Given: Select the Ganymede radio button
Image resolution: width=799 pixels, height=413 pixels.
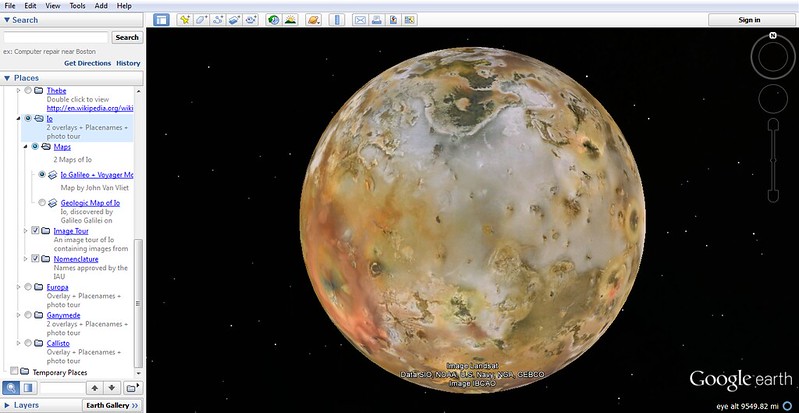Looking at the screenshot, I should click(x=28, y=315).
